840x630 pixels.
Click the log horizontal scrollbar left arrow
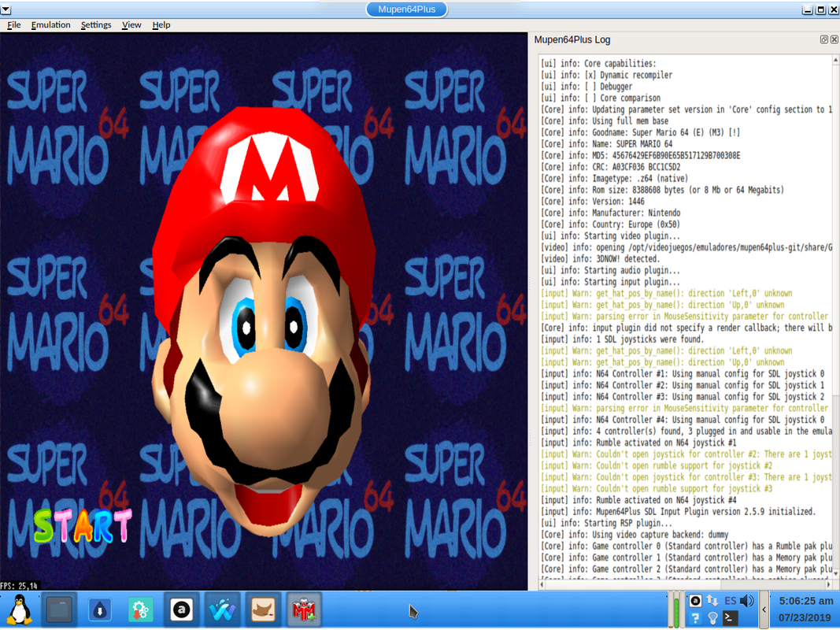click(x=542, y=584)
